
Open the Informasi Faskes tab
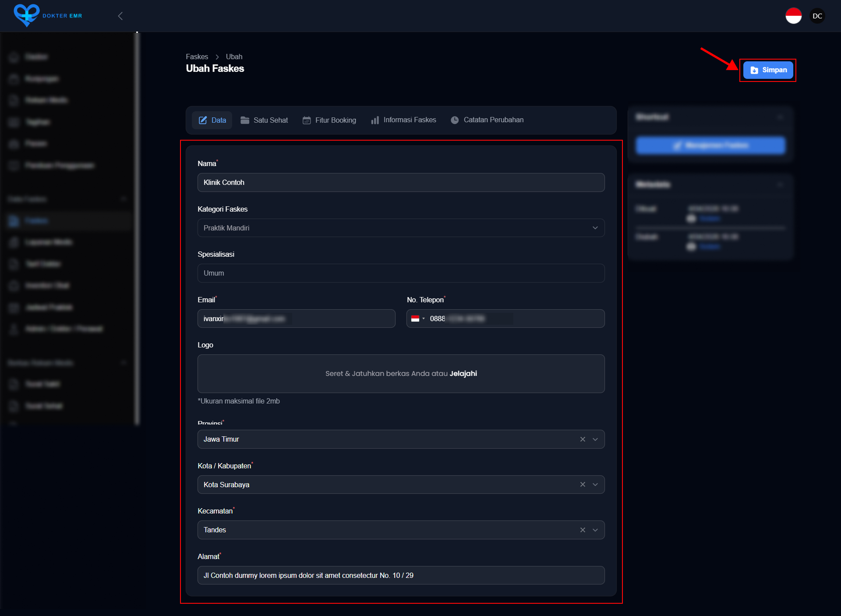(x=403, y=120)
